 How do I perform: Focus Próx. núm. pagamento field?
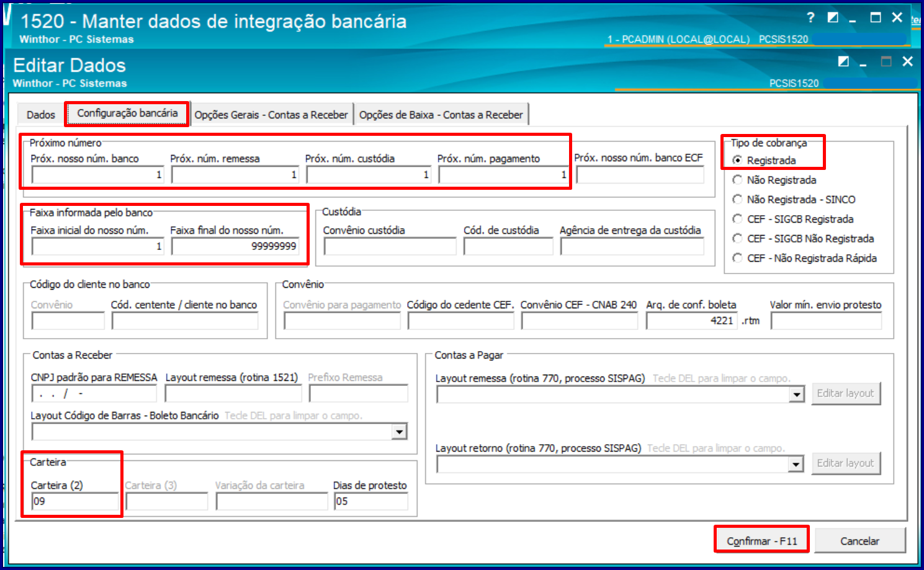pyautogui.click(x=503, y=175)
